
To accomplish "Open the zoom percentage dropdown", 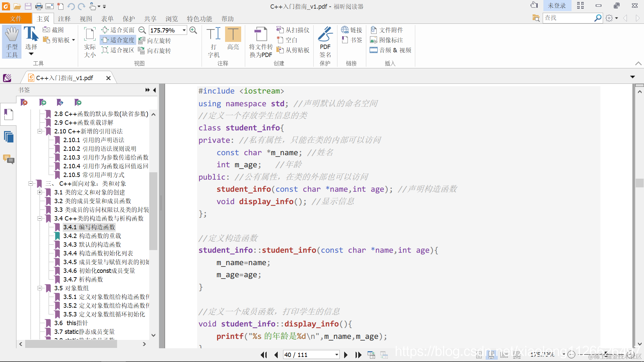I will pyautogui.click(x=184, y=30).
